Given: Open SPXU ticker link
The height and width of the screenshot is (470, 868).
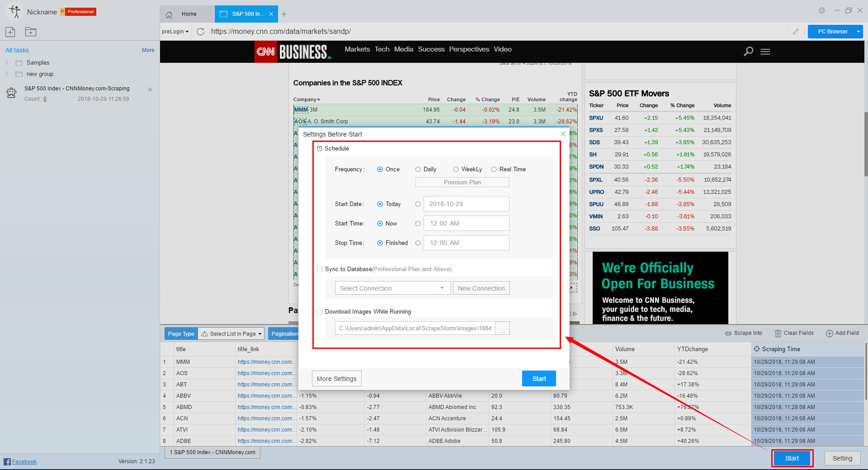Looking at the screenshot, I should [x=596, y=118].
